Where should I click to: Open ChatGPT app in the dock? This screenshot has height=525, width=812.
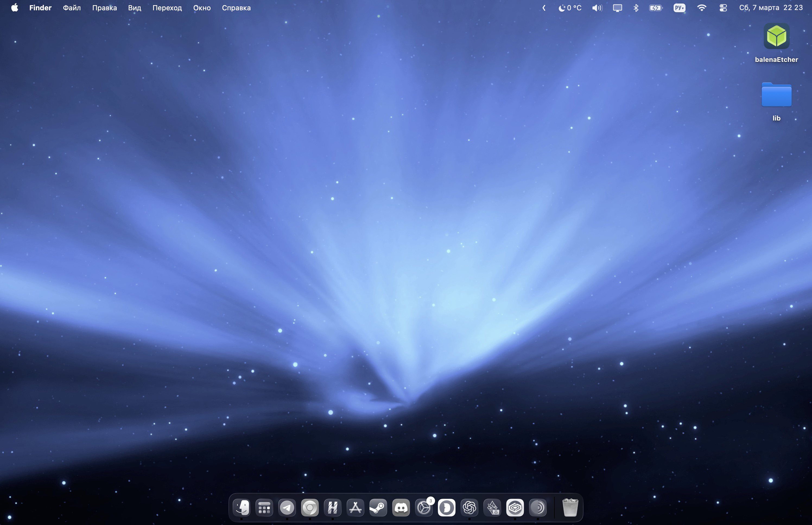tap(469, 508)
